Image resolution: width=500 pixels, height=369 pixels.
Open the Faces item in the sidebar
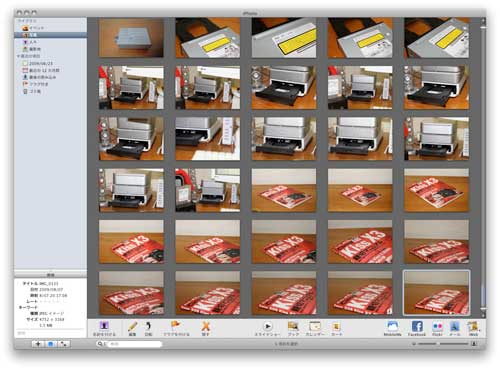click(x=50, y=42)
